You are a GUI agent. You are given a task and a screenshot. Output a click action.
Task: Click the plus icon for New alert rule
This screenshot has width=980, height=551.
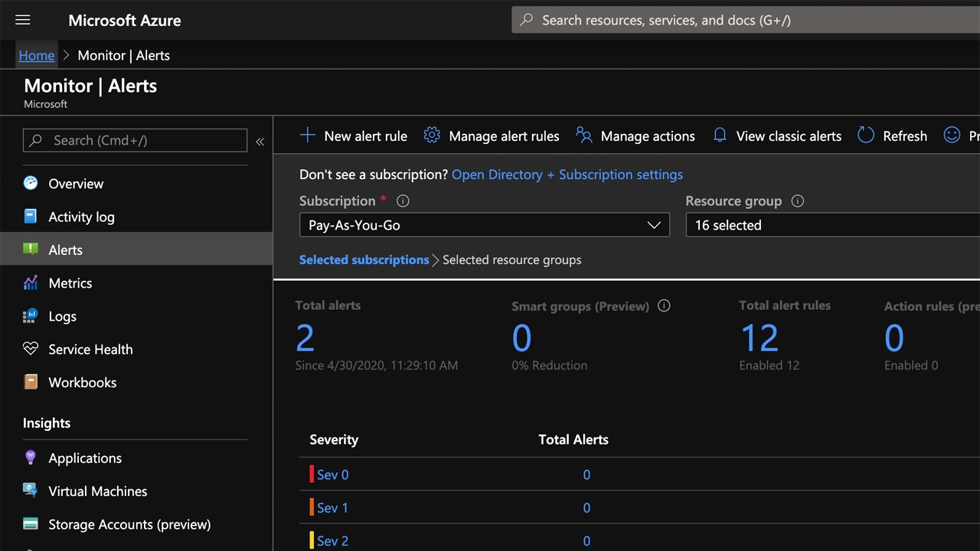click(307, 135)
